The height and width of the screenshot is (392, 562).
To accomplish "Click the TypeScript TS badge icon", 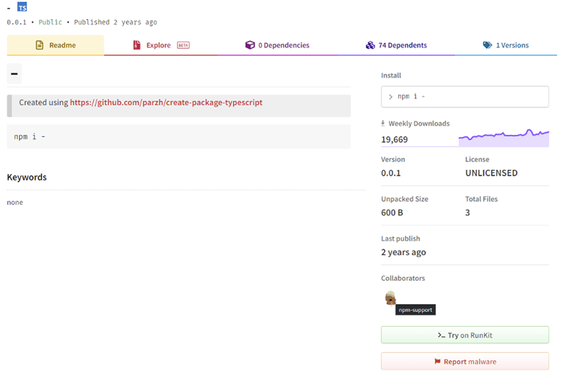I will 22,7.
